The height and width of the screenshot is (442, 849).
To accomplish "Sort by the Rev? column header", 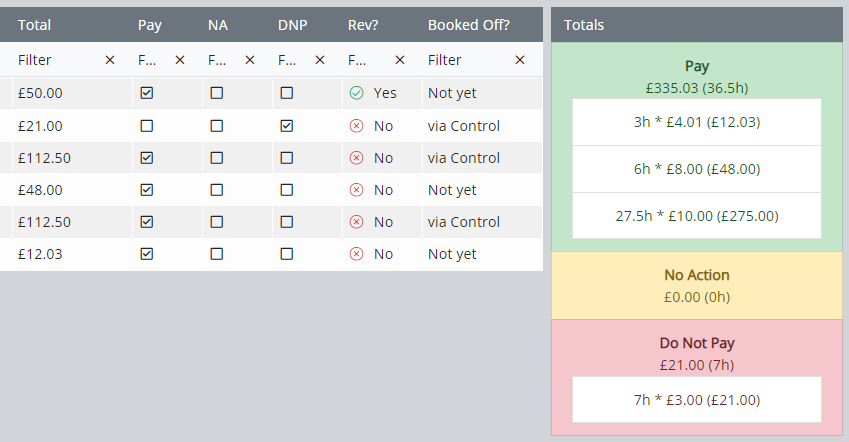I will (x=363, y=25).
